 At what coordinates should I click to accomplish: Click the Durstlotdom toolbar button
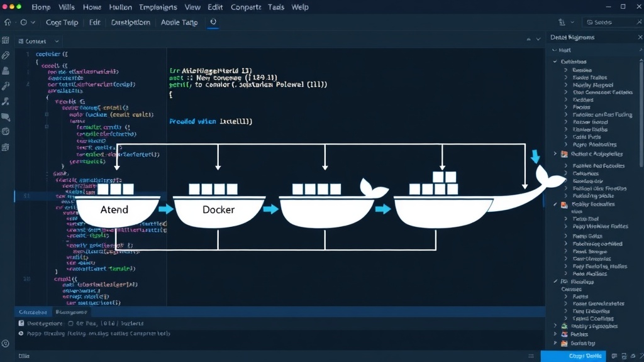(x=131, y=23)
